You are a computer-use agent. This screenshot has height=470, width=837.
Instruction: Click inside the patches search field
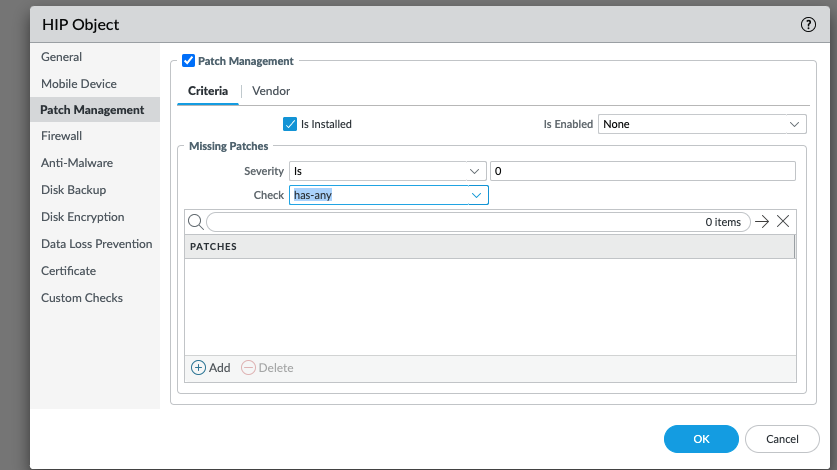[478, 222]
